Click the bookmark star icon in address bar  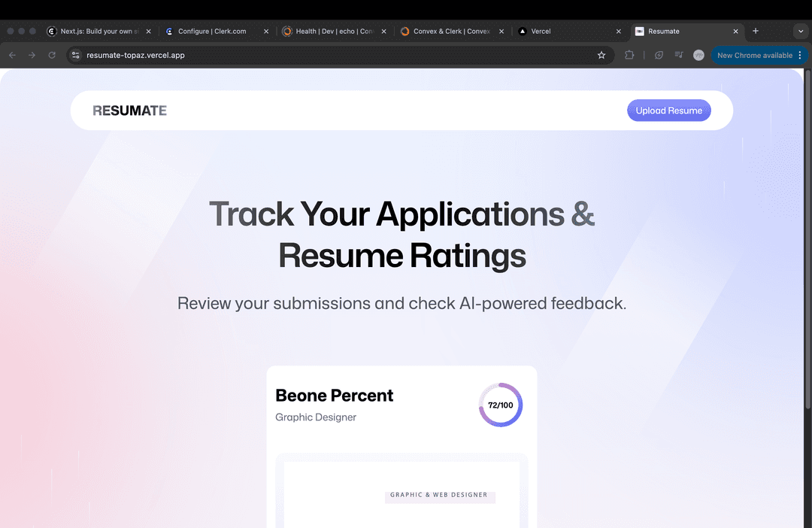(x=601, y=55)
